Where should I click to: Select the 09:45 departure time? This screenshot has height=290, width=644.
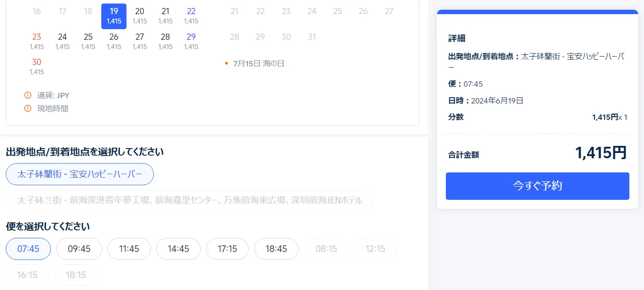pyautogui.click(x=79, y=249)
